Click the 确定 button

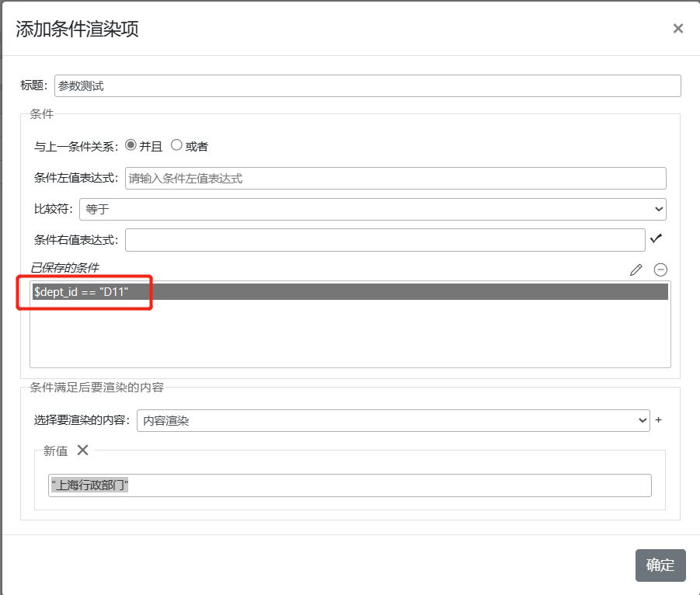[660, 565]
